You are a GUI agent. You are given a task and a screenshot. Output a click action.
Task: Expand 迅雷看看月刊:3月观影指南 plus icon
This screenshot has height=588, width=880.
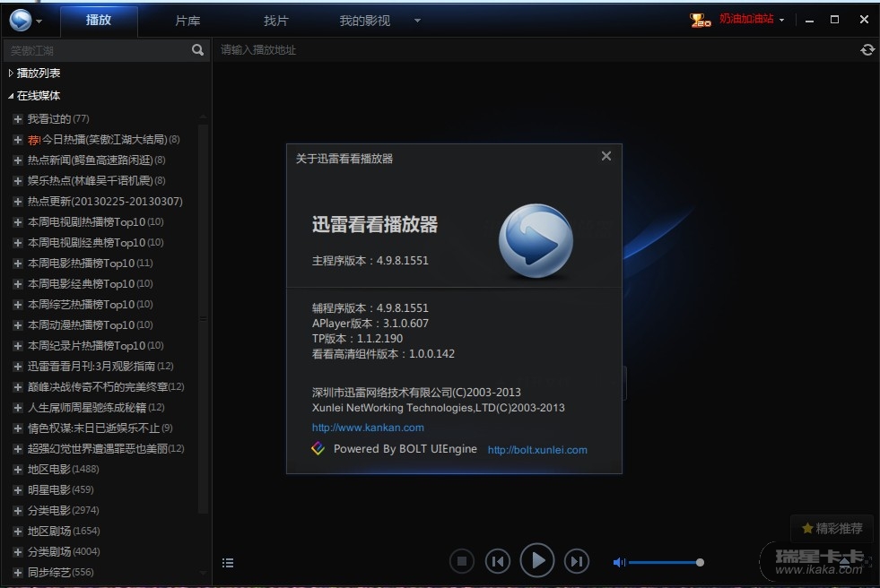pyautogui.click(x=17, y=367)
